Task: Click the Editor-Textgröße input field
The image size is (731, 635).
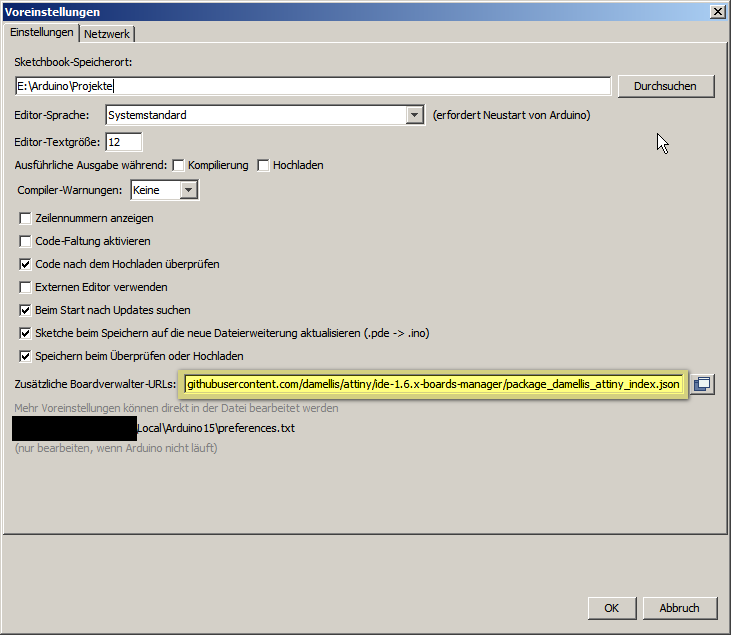Action: coord(124,142)
